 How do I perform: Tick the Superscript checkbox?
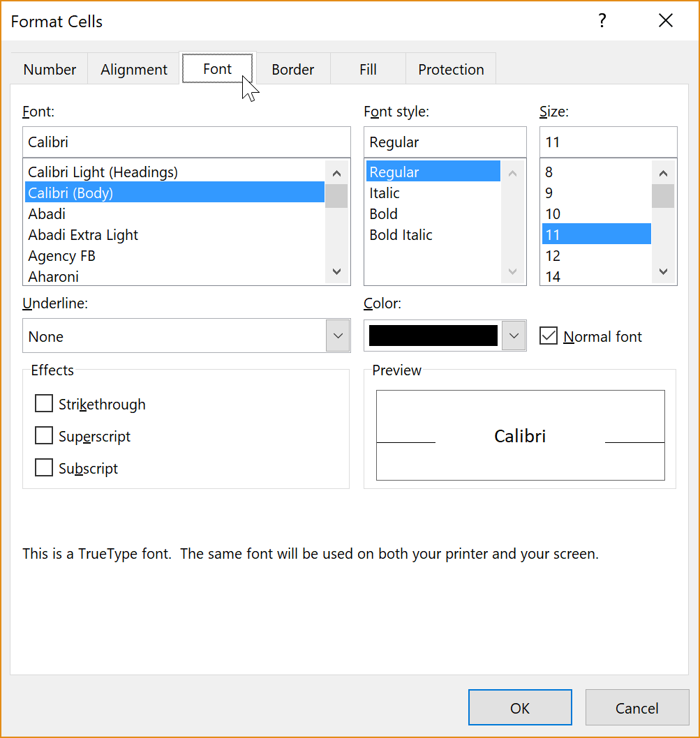[44, 435]
